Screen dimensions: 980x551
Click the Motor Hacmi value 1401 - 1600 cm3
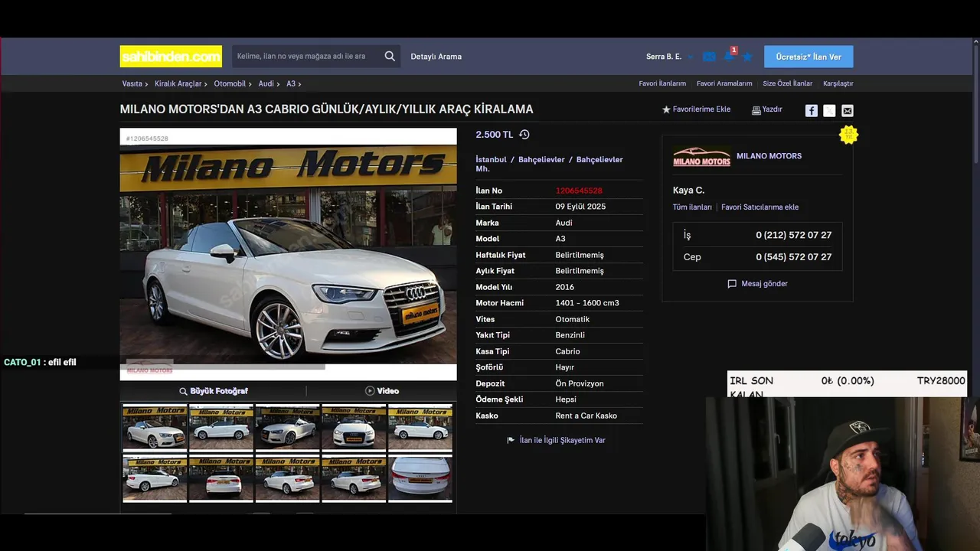point(587,303)
